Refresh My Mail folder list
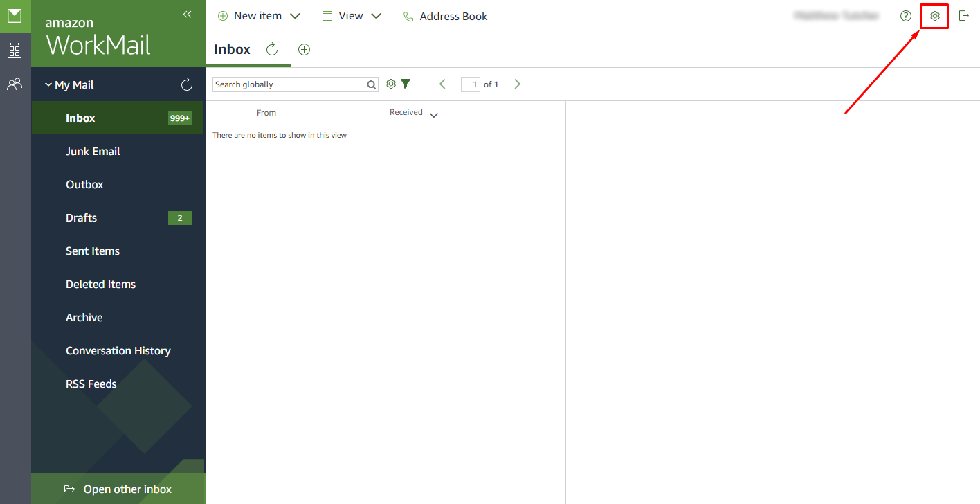This screenshot has height=504, width=980. [186, 84]
